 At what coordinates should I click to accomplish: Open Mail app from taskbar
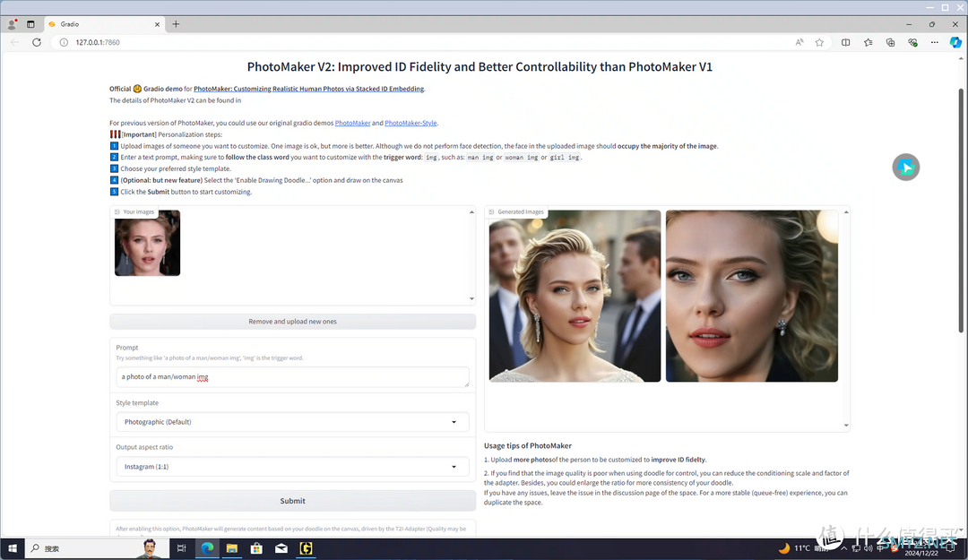pyautogui.click(x=281, y=548)
